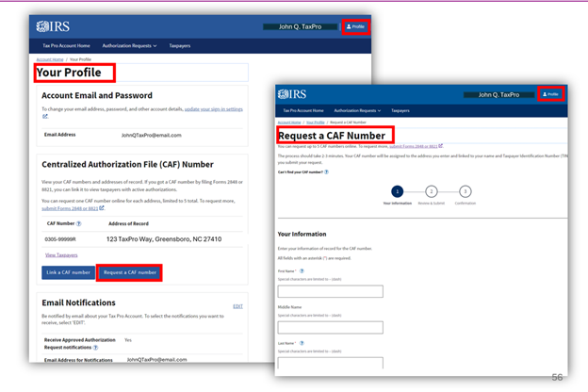
Task: Click into the Last Name input field
Action: 331,363
